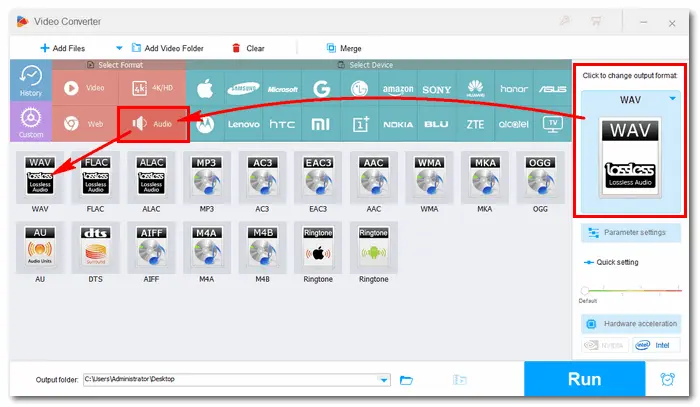This screenshot has width=700, height=407.
Task: Expand the WAV output format dropdown
Action: [x=672, y=99]
